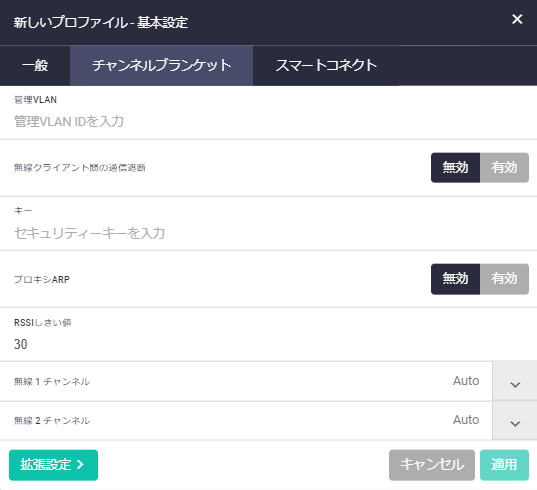Focus the 管理VLAN ID input field
Screen dimensions: 537x490
[x=268, y=122]
